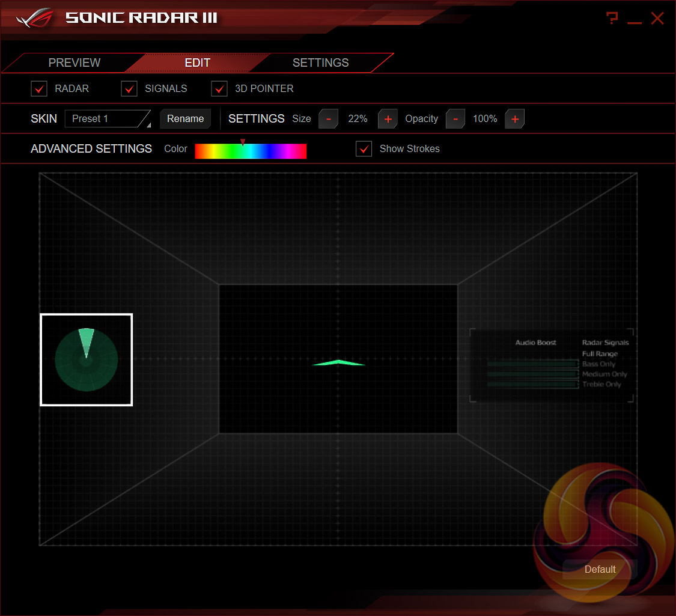Close the Sonic Radar III window
Screen dimensions: 676x616
tap(657, 19)
